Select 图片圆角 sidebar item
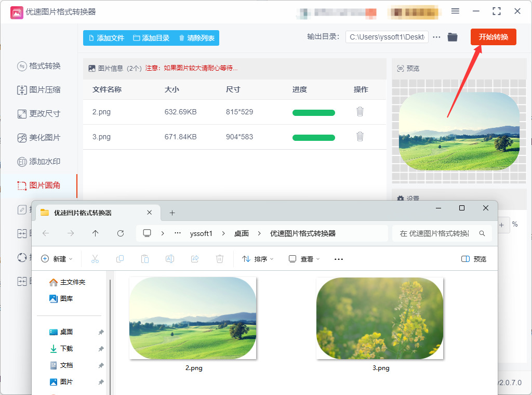532x395 pixels. coord(38,186)
